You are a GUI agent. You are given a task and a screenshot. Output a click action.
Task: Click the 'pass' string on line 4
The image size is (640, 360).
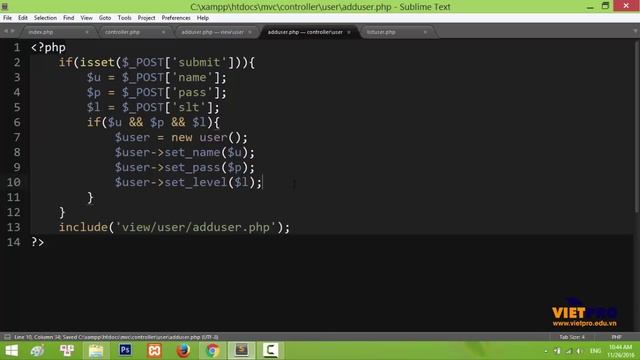192,92
